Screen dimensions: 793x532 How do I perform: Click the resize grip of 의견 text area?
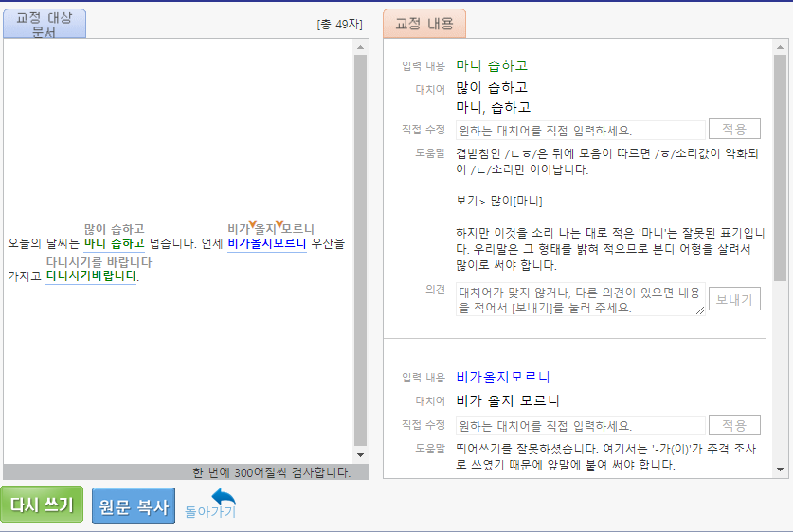700,310
